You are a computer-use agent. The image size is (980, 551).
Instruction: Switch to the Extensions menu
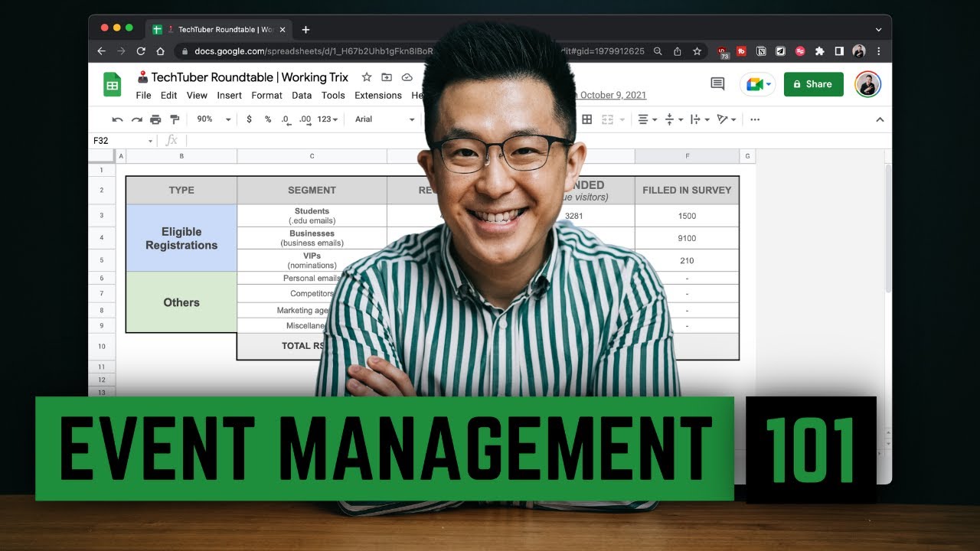click(x=377, y=96)
